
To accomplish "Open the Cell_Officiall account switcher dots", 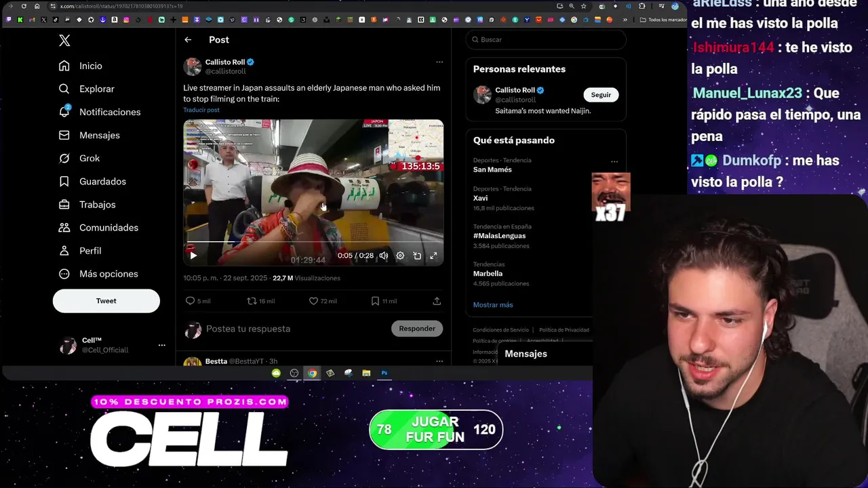I will 161,345.
